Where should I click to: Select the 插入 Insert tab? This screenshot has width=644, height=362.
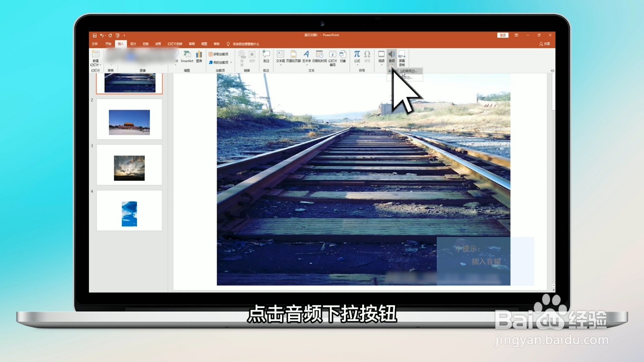(x=121, y=44)
